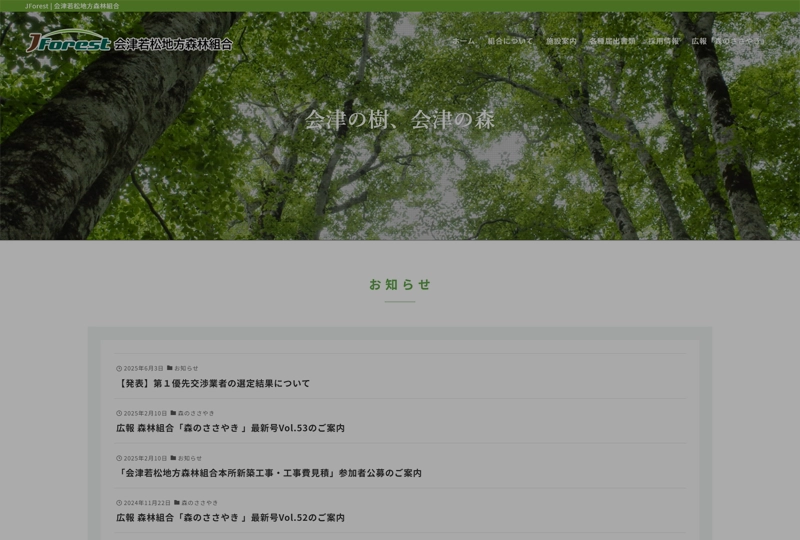
Task: Click folder icon on the Vol.53 post
Action: click(x=173, y=413)
